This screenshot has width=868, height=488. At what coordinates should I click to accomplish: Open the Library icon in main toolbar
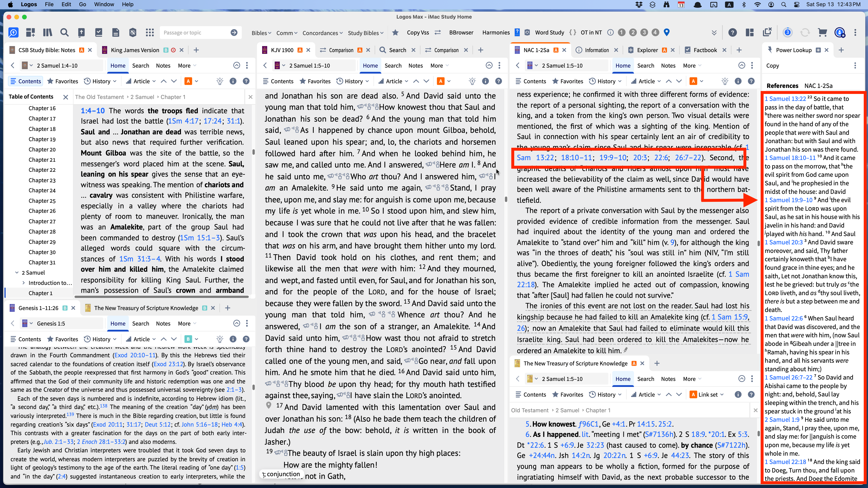tap(47, 33)
